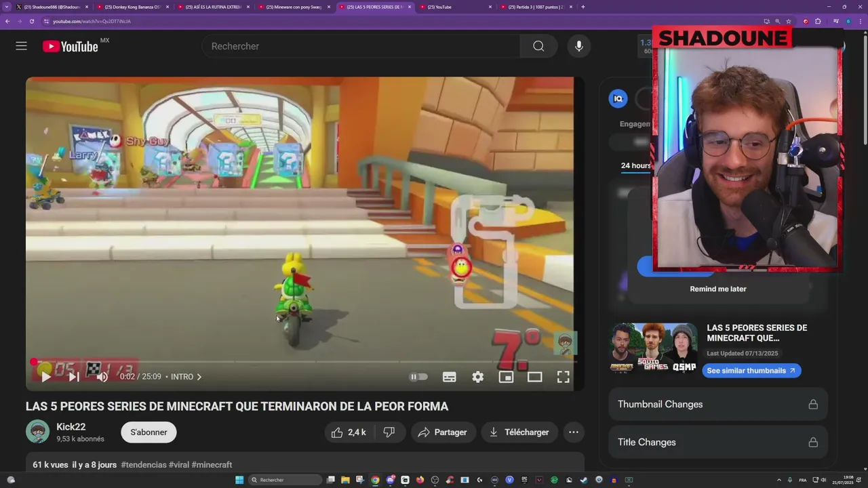Open Steam from the taskbar
Viewport: 868px width, 488px height.
[584, 480]
